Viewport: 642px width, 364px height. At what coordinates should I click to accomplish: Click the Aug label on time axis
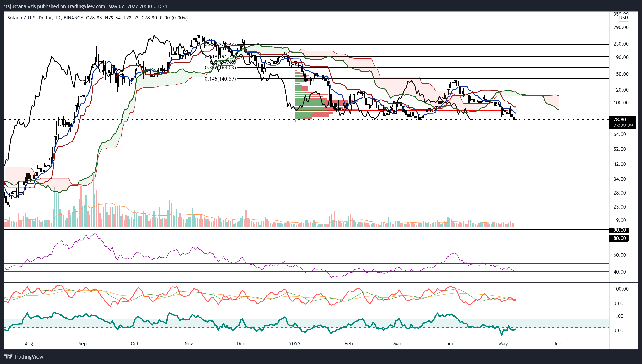29,343
